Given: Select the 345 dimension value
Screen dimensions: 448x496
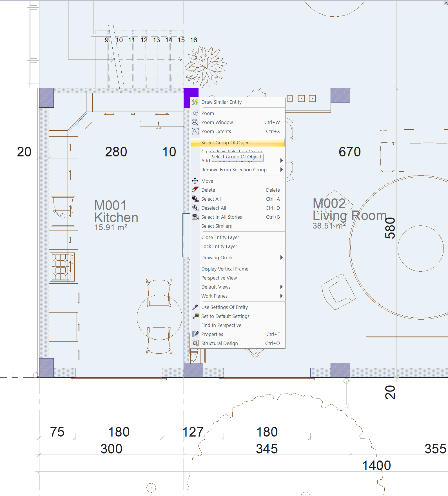Looking at the screenshot, I should point(267,449).
